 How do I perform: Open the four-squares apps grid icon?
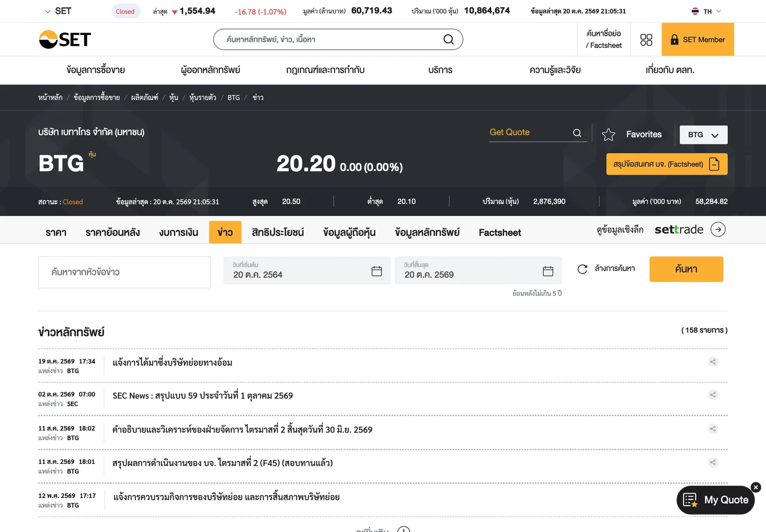tap(646, 40)
